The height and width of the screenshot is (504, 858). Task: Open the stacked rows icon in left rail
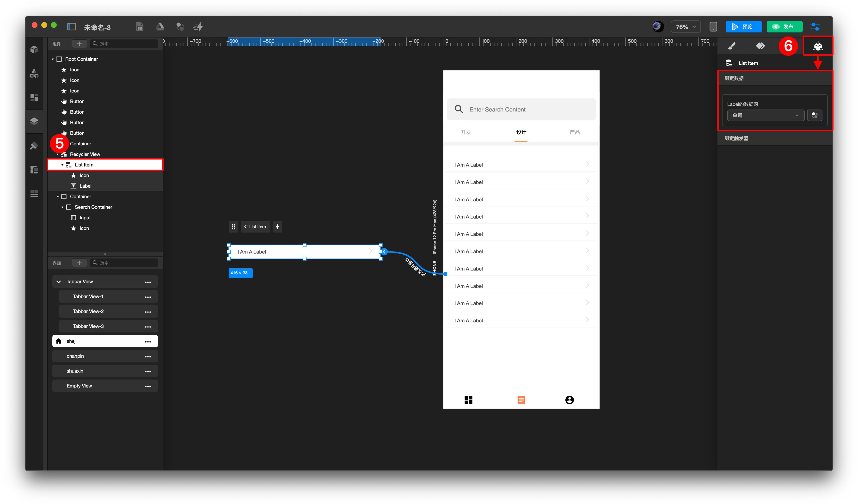pyautogui.click(x=34, y=194)
